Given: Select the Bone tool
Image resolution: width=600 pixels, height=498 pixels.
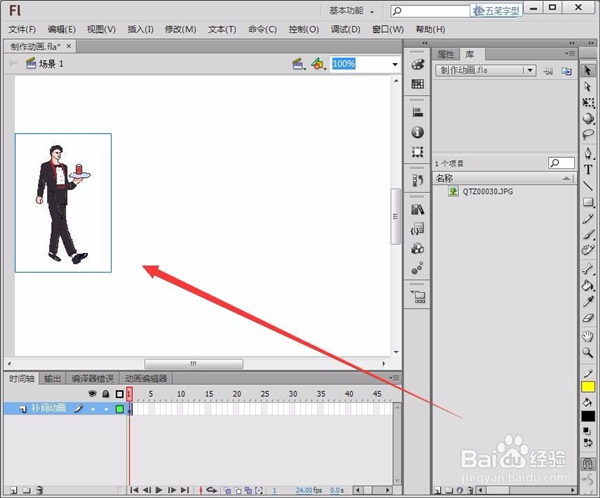Looking at the screenshot, I should pos(588,269).
